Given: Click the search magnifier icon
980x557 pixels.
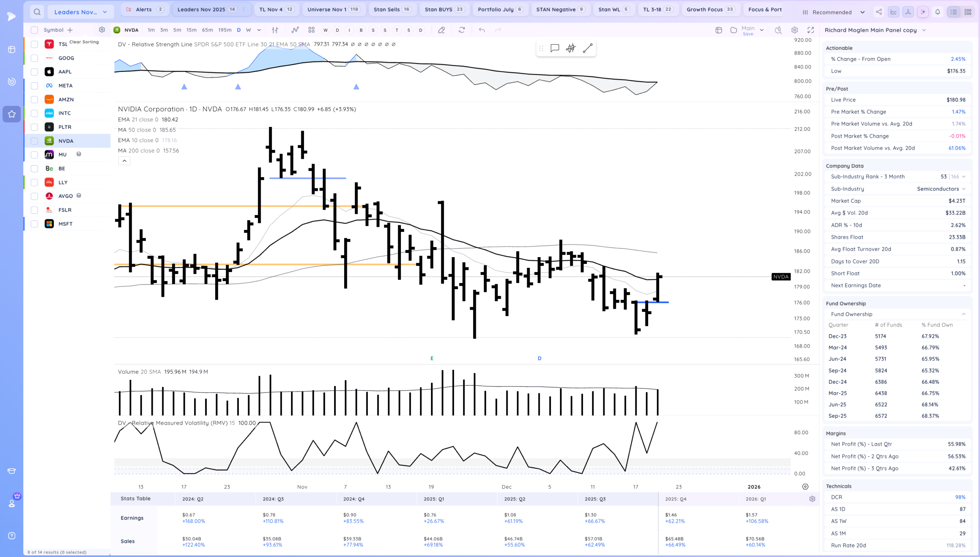Looking at the screenshot, I should (x=37, y=12).
